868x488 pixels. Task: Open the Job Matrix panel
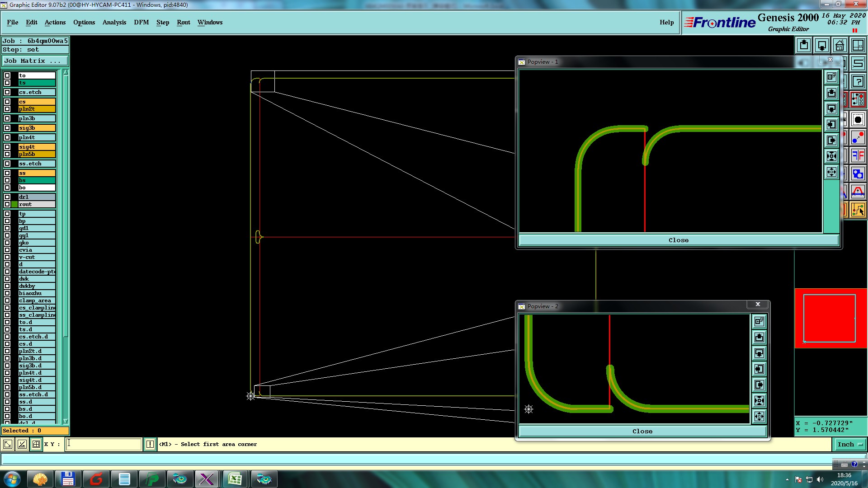pyautogui.click(x=35, y=61)
